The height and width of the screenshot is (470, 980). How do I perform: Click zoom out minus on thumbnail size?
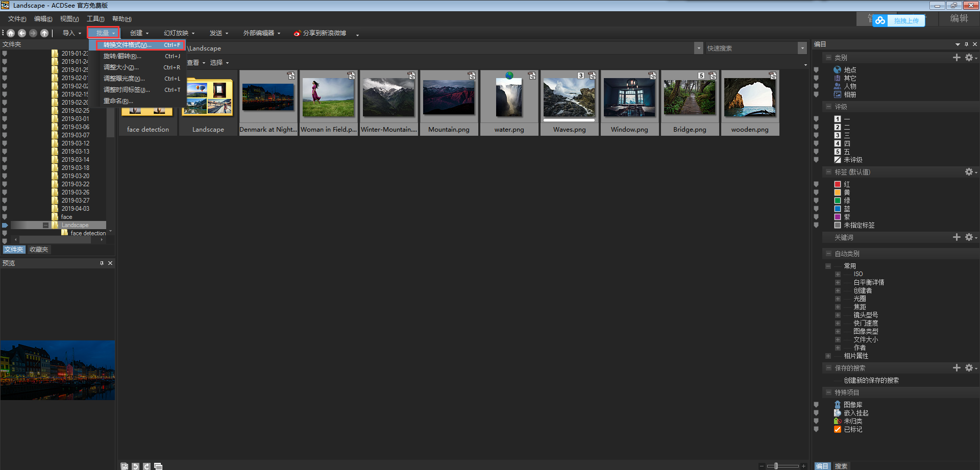coord(762,466)
